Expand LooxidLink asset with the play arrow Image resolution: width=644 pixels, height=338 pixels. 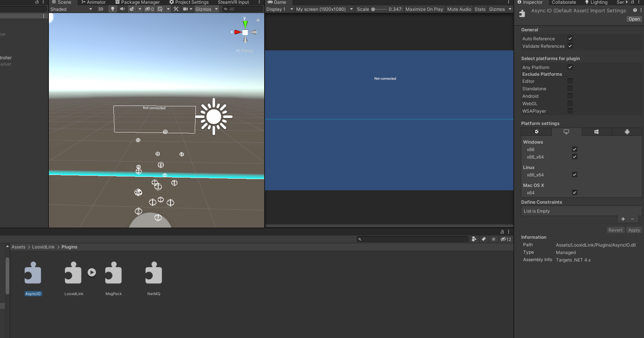click(x=92, y=272)
